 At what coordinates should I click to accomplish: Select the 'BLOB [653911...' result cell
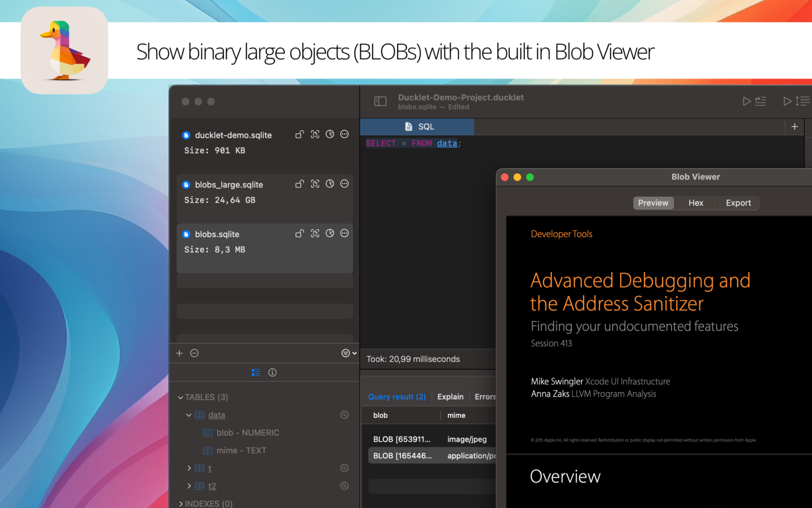click(402, 439)
